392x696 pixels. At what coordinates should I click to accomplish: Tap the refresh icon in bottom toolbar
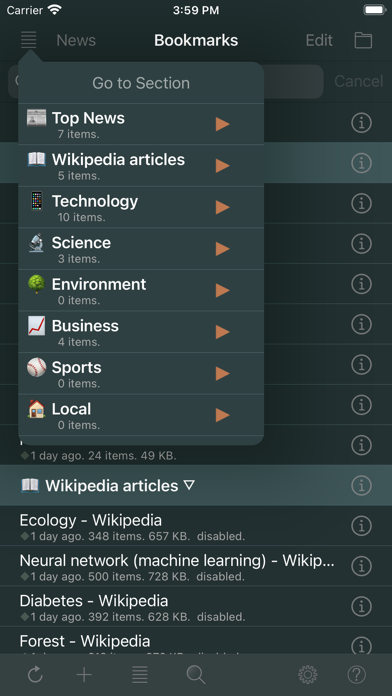point(35,675)
